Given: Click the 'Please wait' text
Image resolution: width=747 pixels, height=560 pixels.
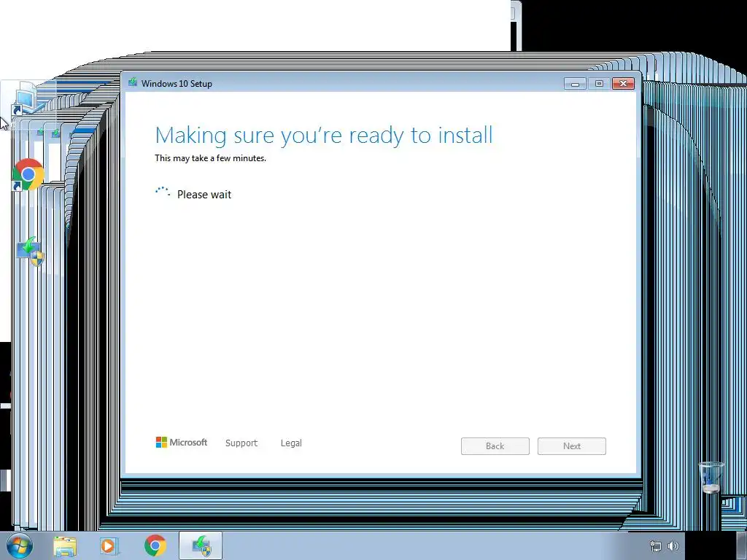Looking at the screenshot, I should point(204,194).
